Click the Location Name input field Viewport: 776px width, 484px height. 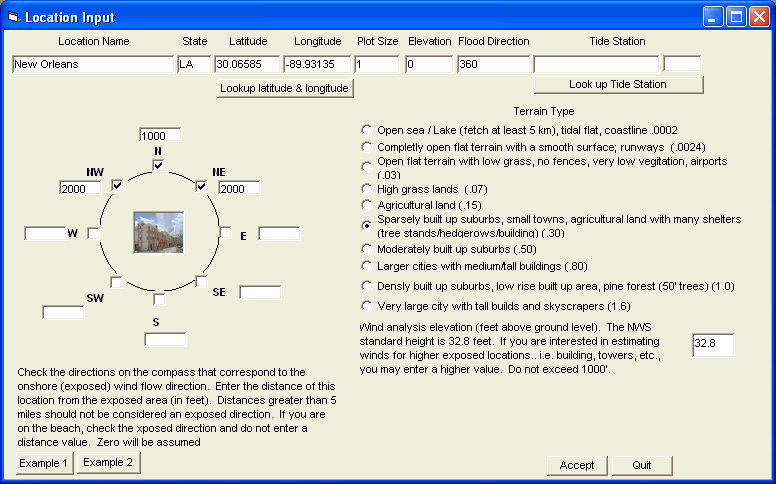pyautogui.click(x=93, y=64)
